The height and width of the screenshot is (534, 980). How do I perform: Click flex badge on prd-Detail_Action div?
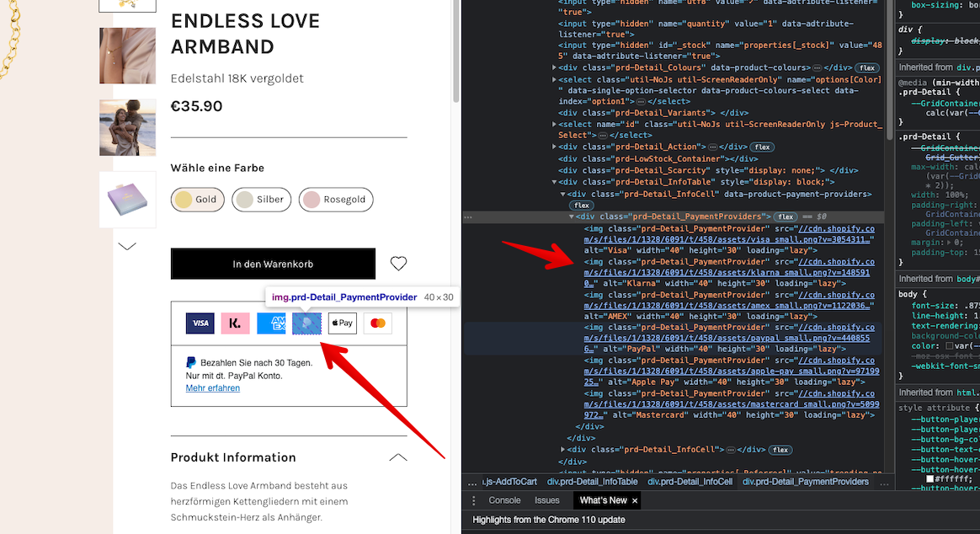pyautogui.click(x=762, y=147)
